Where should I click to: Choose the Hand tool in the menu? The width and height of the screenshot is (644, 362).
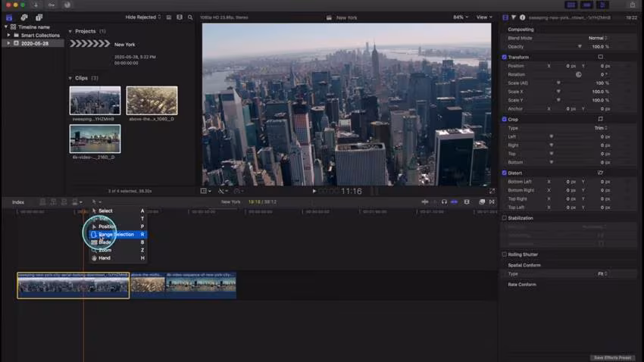pyautogui.click(x=118, y=258)
